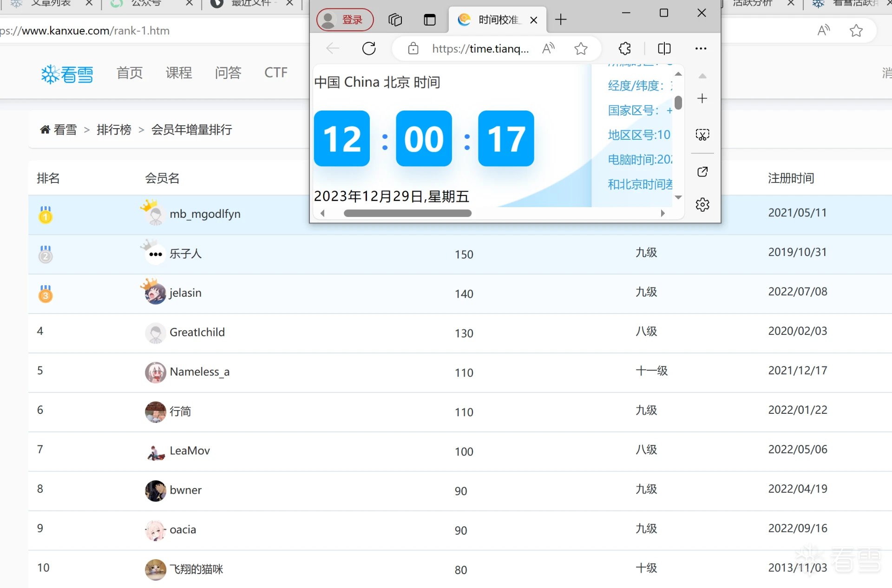This screenshot has height=588, width=892.
Task: Click the refresh icon in time window
Action: [369, 48]
